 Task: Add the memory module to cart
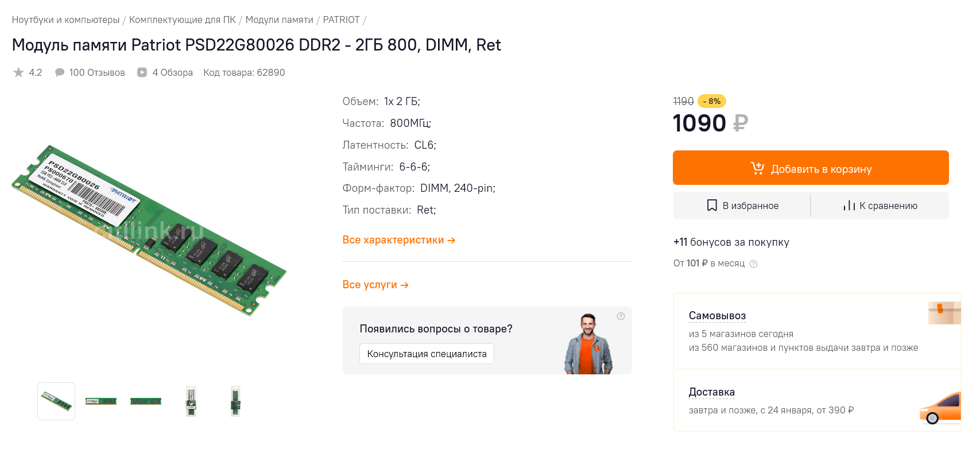tap(810, 168)
